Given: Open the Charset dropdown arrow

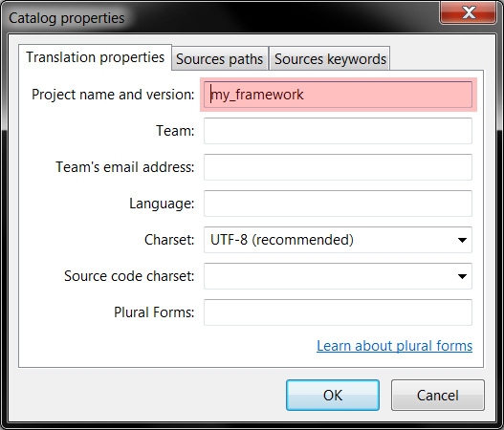Looking at the screenshot, I should coord(462,240).
